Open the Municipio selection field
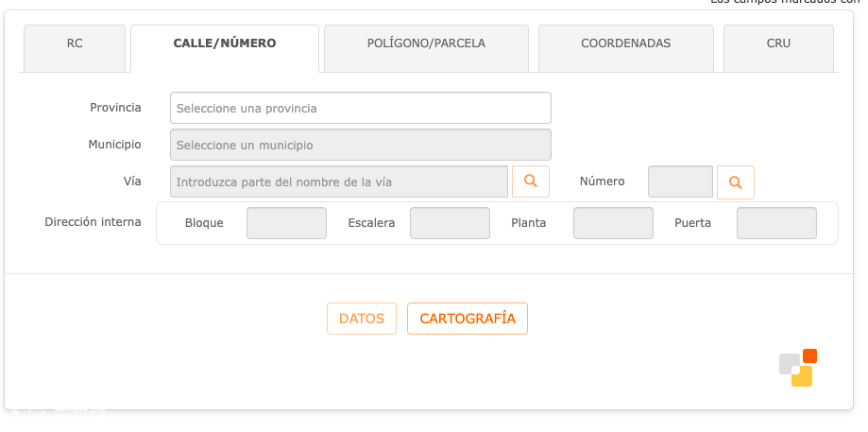 [x=361, y=146]
